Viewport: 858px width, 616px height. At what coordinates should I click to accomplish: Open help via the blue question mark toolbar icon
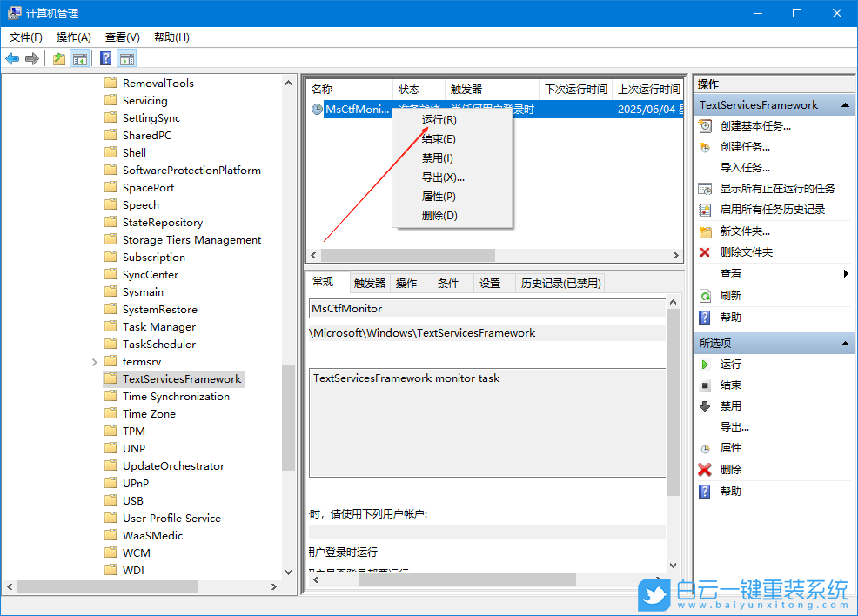click(x=105, y=58)
